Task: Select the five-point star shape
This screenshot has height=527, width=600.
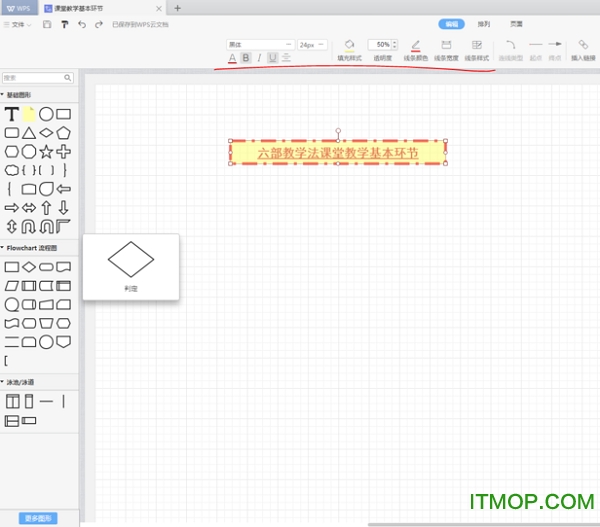Action: 46,151
